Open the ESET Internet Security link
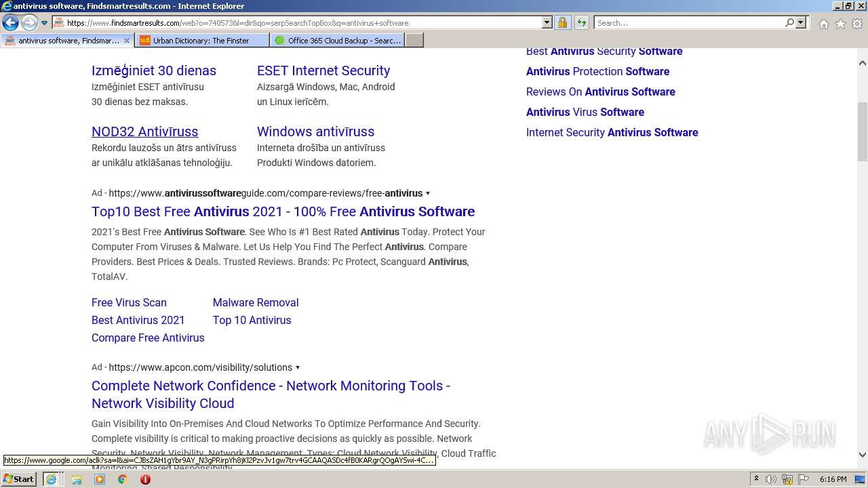The image size is (868, 488). coord(323,70)
